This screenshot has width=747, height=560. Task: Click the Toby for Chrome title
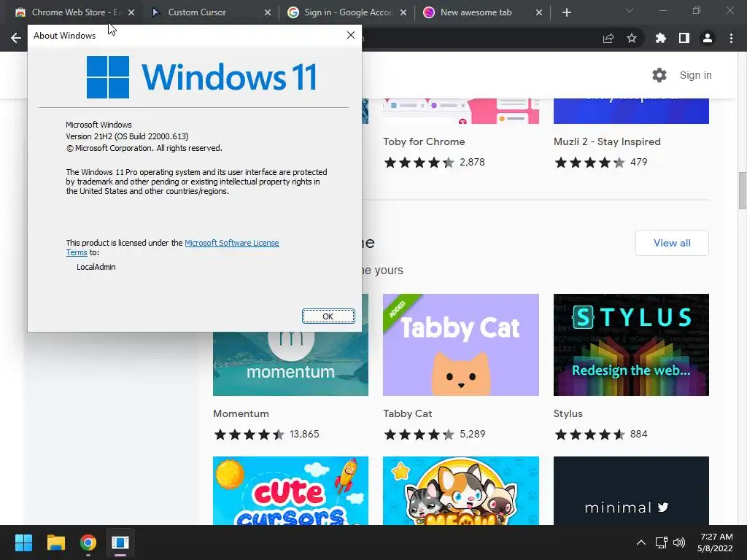pos(424,141)
